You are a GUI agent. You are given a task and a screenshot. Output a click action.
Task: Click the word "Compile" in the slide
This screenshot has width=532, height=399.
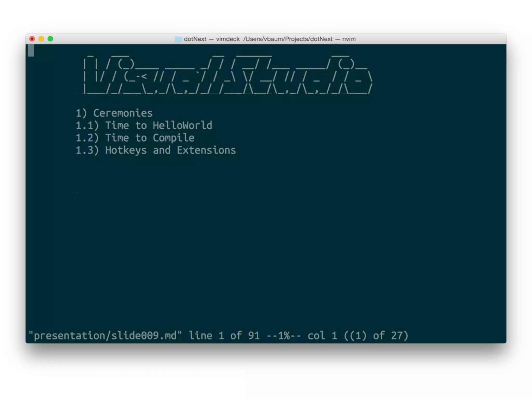[174, 138]
